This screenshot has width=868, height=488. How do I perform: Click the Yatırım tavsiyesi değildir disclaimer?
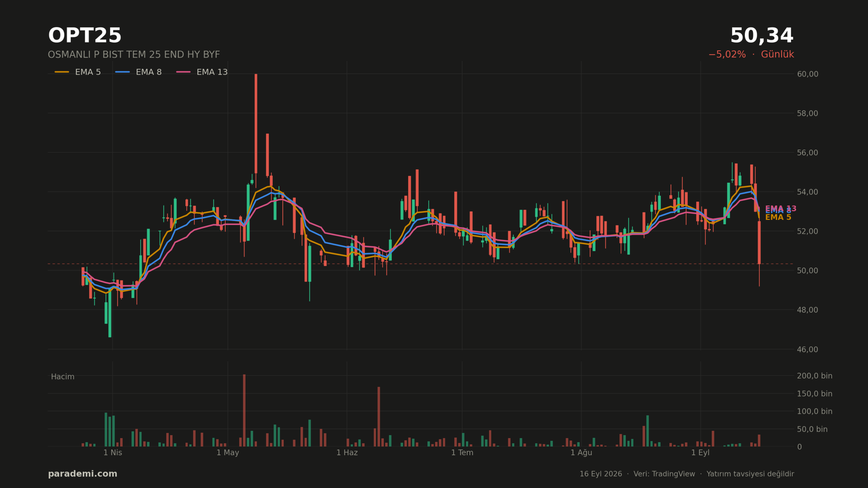pyautogui.click(x=750, y=474)
